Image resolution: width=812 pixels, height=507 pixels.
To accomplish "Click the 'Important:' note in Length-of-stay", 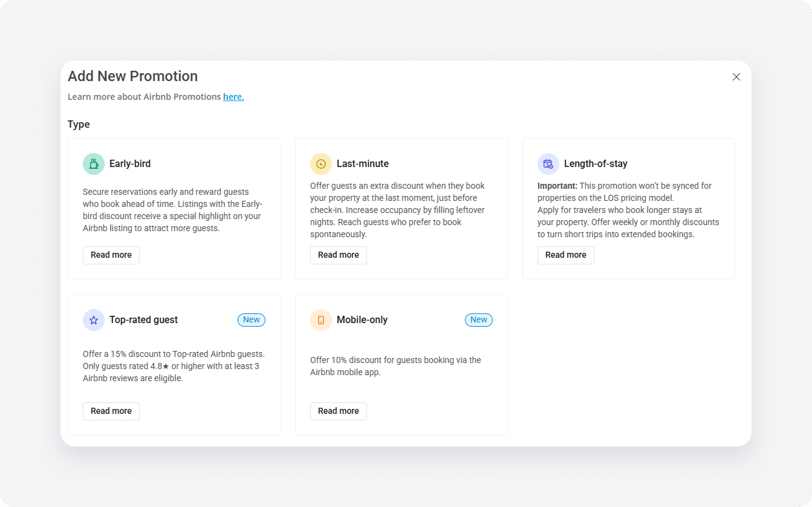I will click(x=557, y=186).
